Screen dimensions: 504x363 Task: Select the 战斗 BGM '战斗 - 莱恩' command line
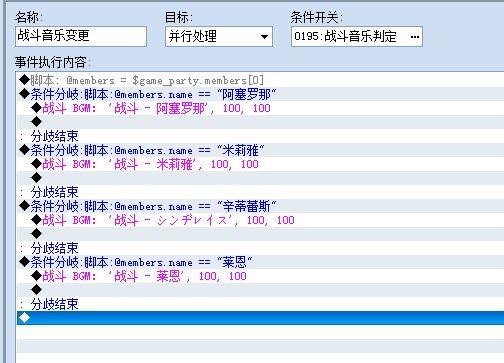click(x=261, y=276)
